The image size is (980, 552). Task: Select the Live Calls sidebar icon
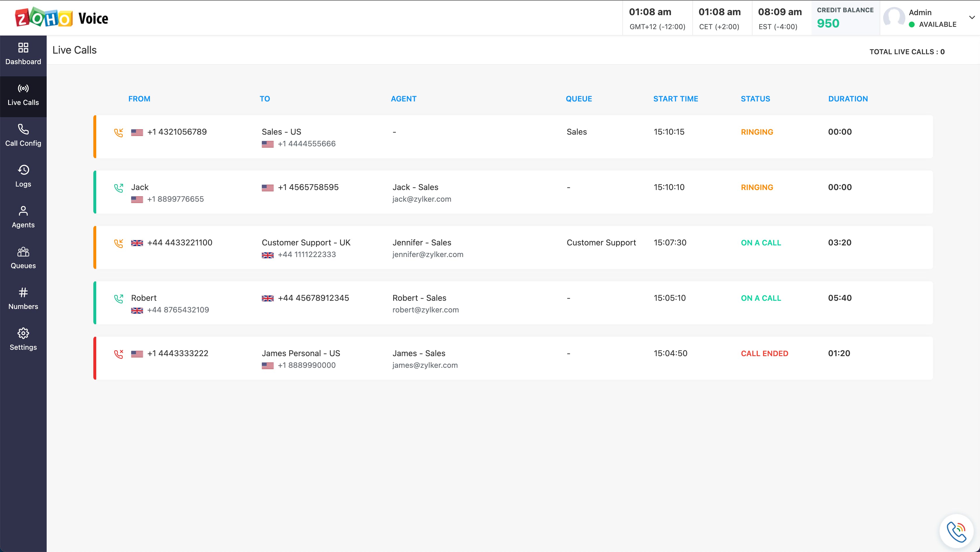pyautogui.click(x=23, y=89)
